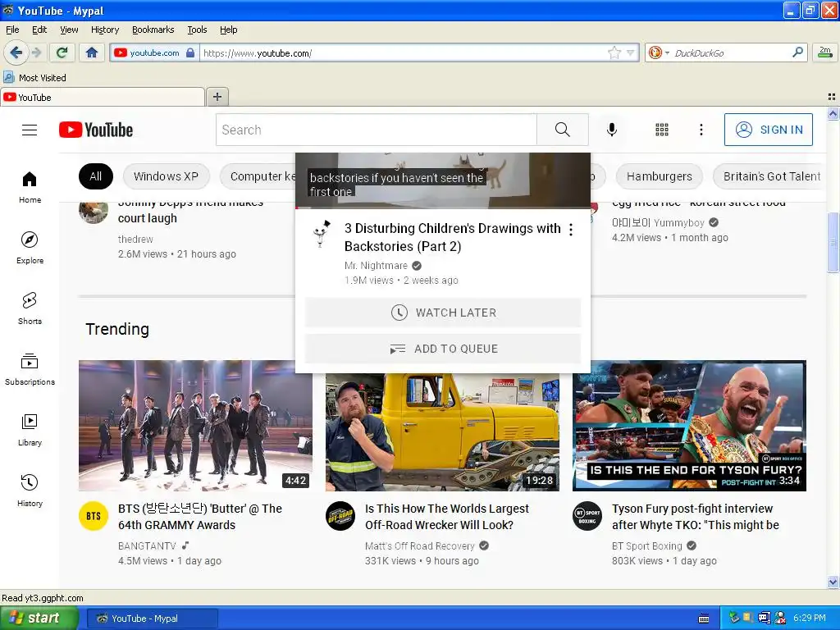Click the YouTube search magnifier button

click(563, 130)
